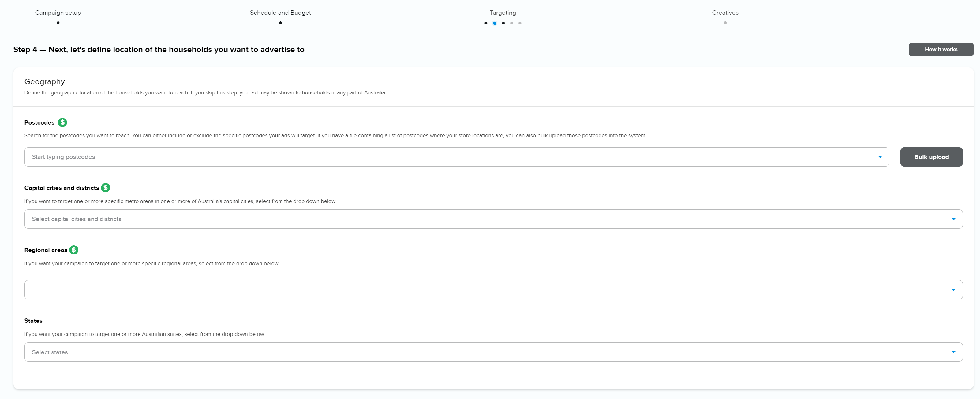The width and height of the screenshot is (980, 399).
Task: Click the first Targeting progress dot
Action: [486, 23]
